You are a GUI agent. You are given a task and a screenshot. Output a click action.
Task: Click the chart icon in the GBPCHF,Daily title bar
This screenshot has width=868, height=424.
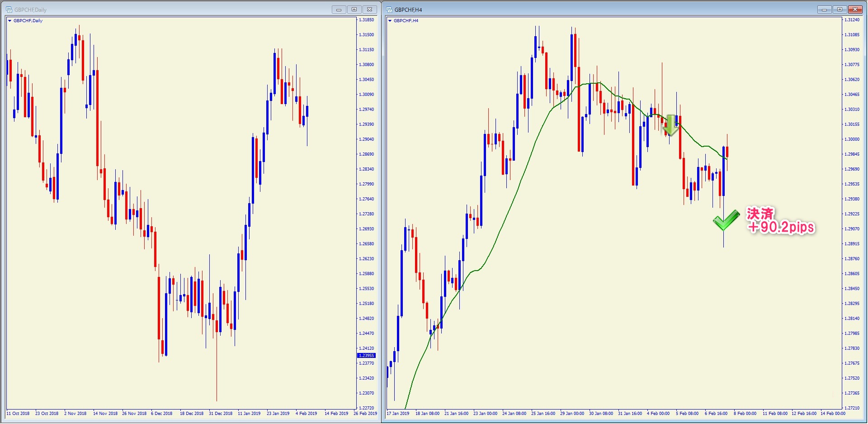[x=9, y=10]
